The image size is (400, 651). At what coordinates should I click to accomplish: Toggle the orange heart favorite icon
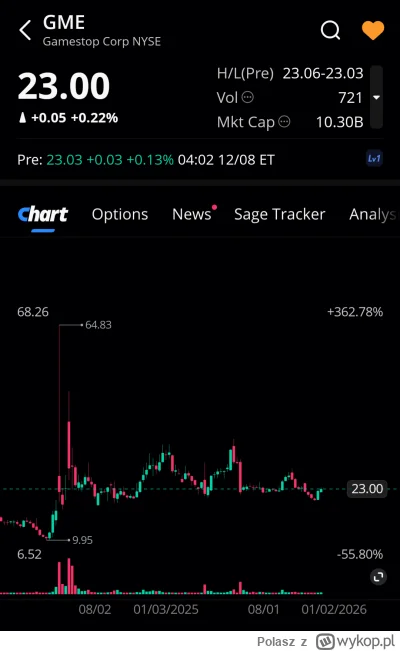[x=373, y=30]
